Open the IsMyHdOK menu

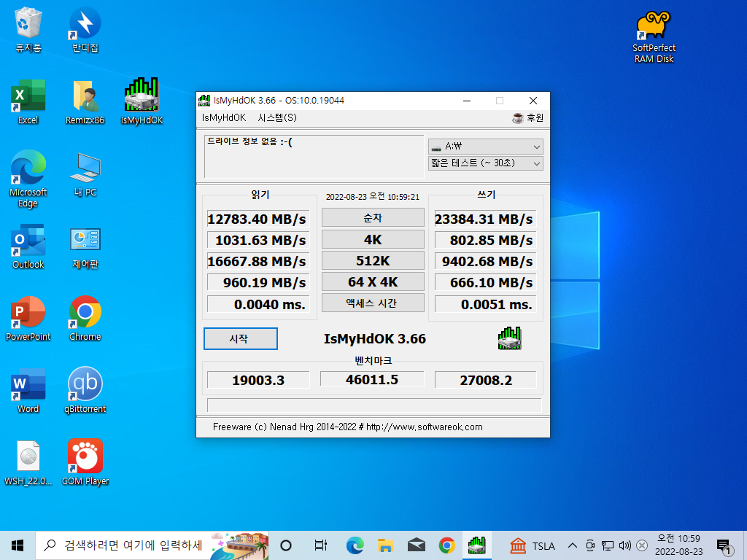[224, 117]
